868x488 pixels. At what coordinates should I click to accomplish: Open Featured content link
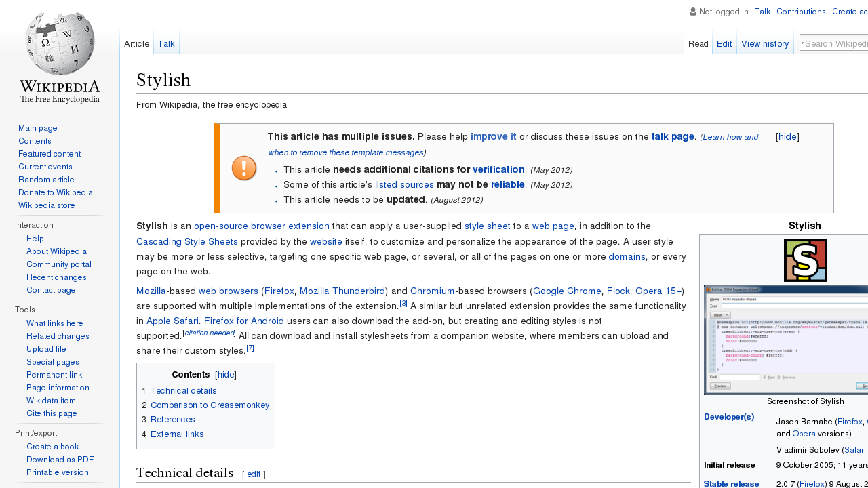tap(50, 154)
